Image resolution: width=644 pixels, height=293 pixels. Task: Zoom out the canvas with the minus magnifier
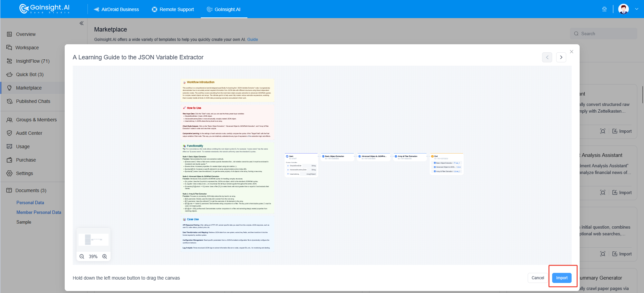[82, 256]
